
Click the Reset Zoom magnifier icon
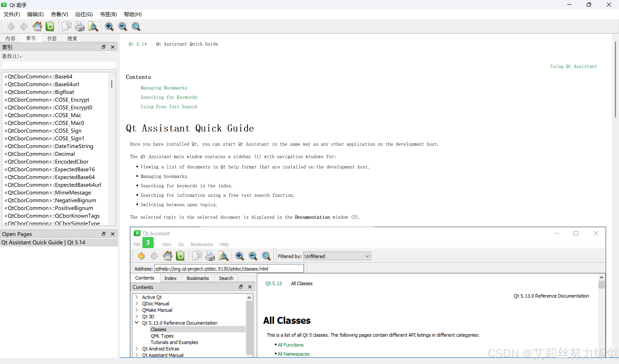pos(136,26)
